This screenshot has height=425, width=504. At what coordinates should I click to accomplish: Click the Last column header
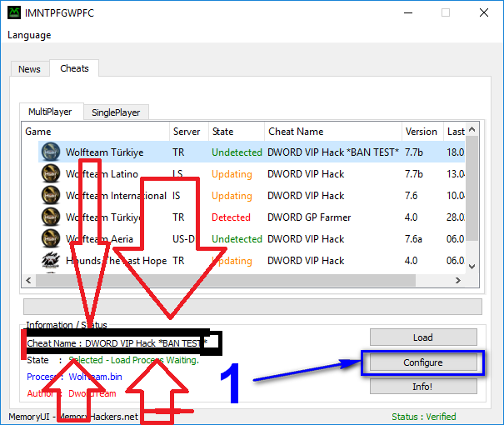(x=455, y=132)
